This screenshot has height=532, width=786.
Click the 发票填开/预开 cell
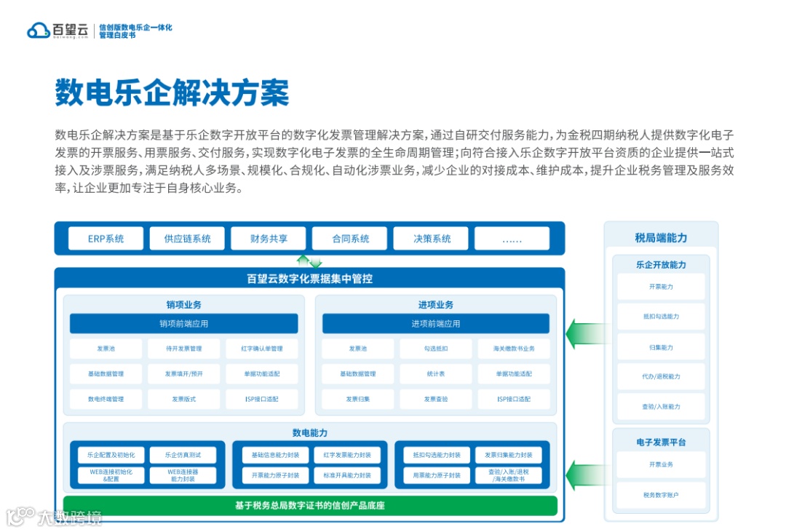[184, 374]
